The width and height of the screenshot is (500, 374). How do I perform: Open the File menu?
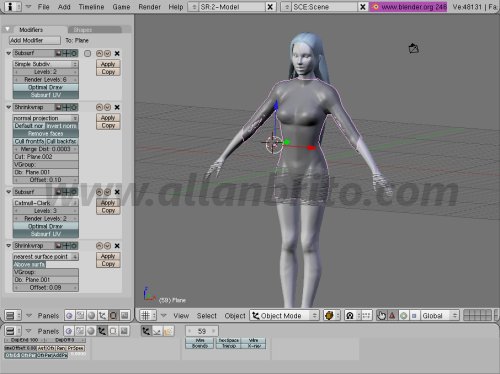point(43,7)
